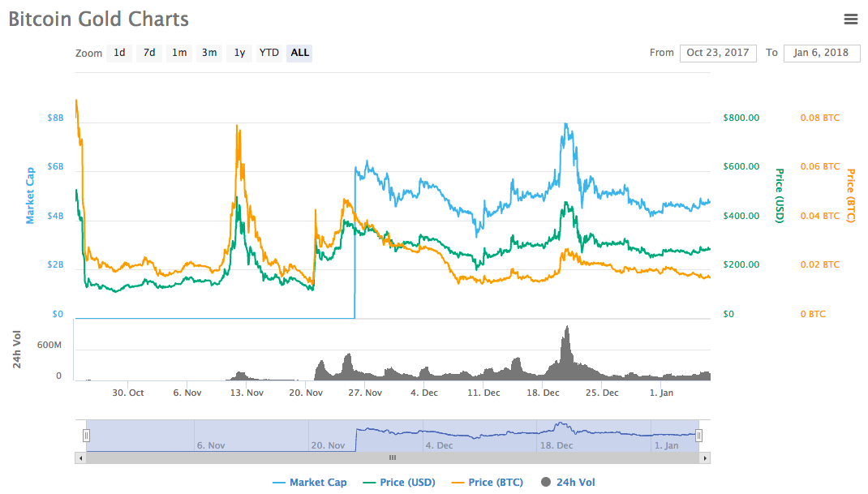The height and width of the screenshot is (494, 868).
Task: Set zoom to 3m
Action: click(x=208, y=54)
